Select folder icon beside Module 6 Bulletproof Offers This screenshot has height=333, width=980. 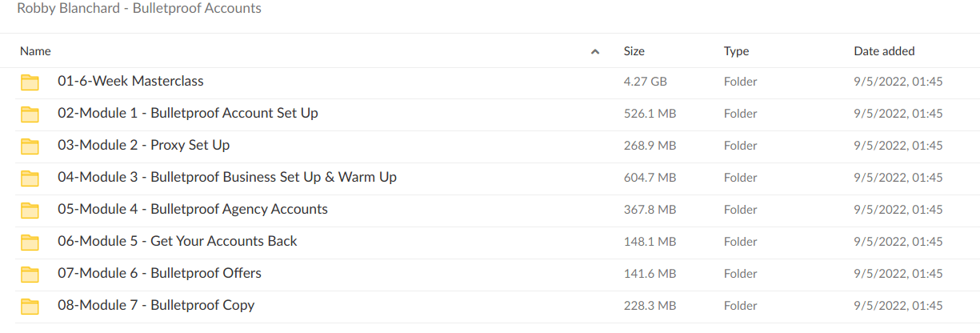click(x=30, y=274)
